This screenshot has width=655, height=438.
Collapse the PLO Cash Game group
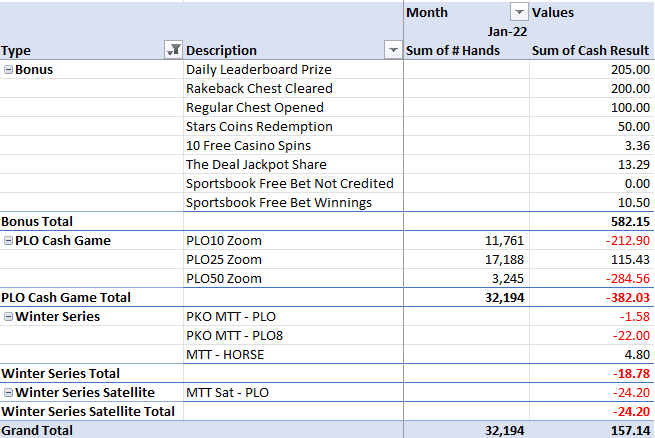click(8, 241)
